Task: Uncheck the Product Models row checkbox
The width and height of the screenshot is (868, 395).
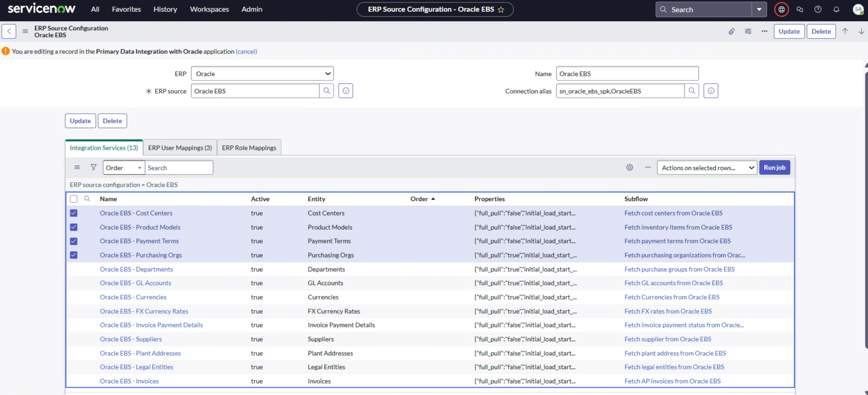Action: (74, 227)
